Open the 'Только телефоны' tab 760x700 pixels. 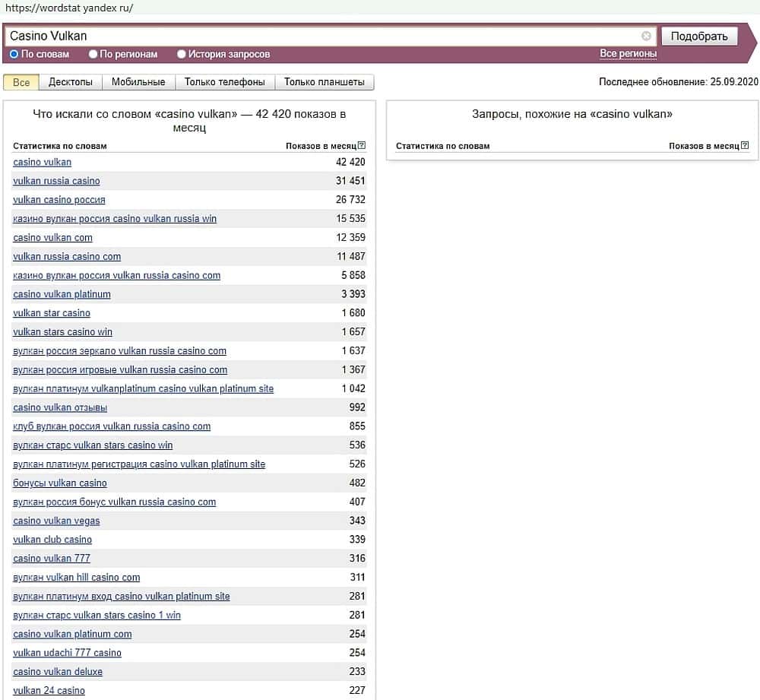tap(225, 82)
